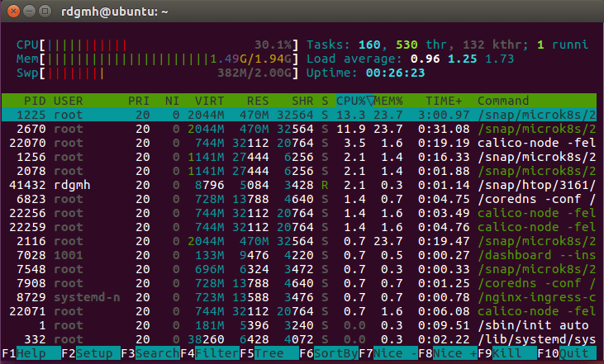Select the /lib/systemd process PID 332
Viewport: 604px width, 364px height.
click(x=299, y=339)
